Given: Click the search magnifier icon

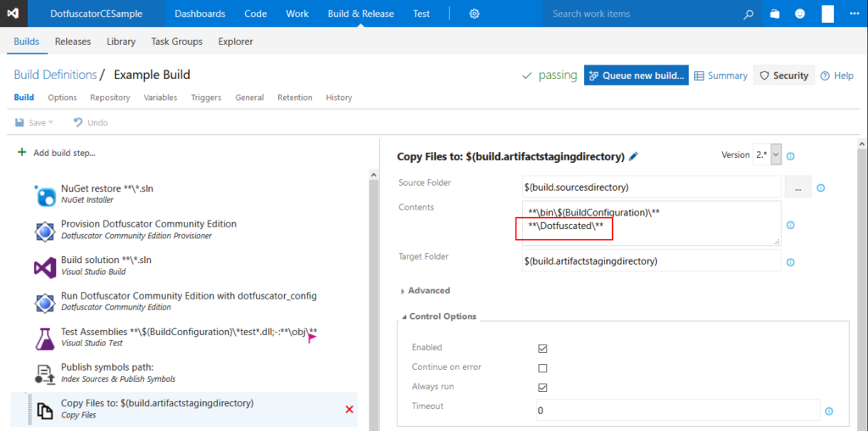Looking at the screenshot, I should click(x=748, y=14).
